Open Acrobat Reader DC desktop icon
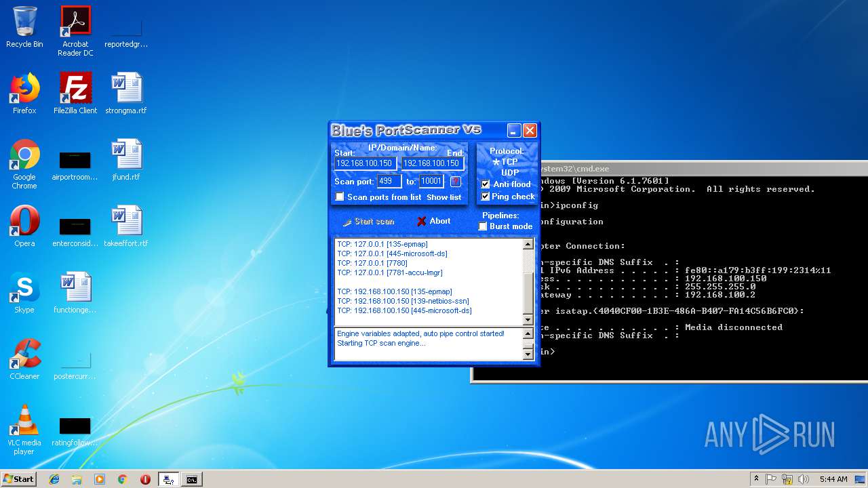The height and width of the screenshot is (488, 868). [x=75, y=31]
